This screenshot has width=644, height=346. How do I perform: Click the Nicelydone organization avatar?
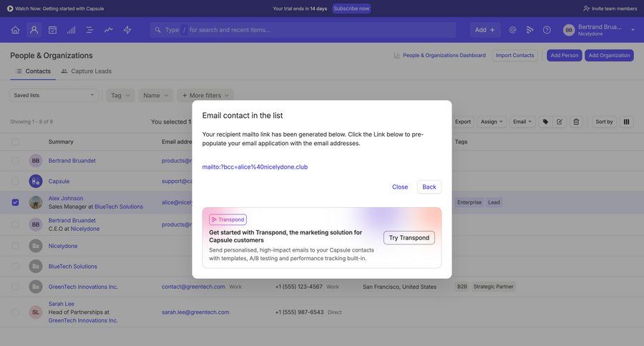(x=36, y=246)
